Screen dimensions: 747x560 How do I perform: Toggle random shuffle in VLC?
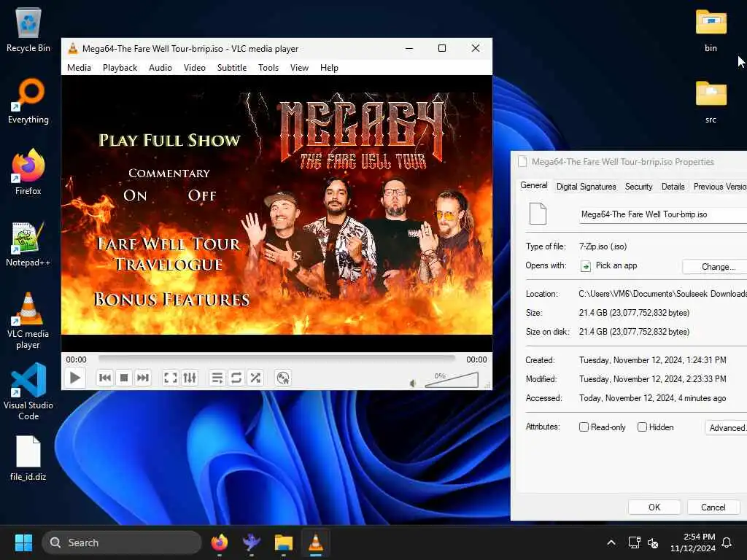point(255,378)
